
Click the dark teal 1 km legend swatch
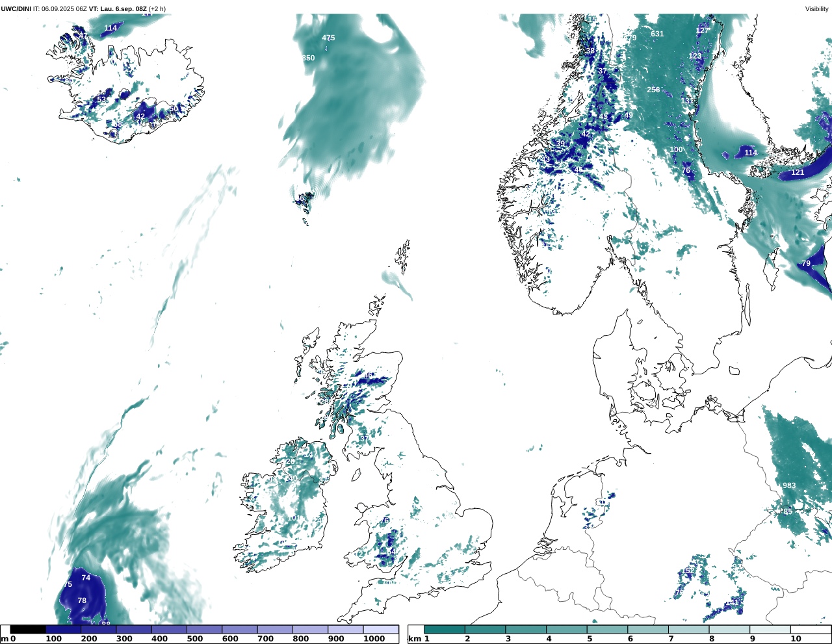click(445, 629)
